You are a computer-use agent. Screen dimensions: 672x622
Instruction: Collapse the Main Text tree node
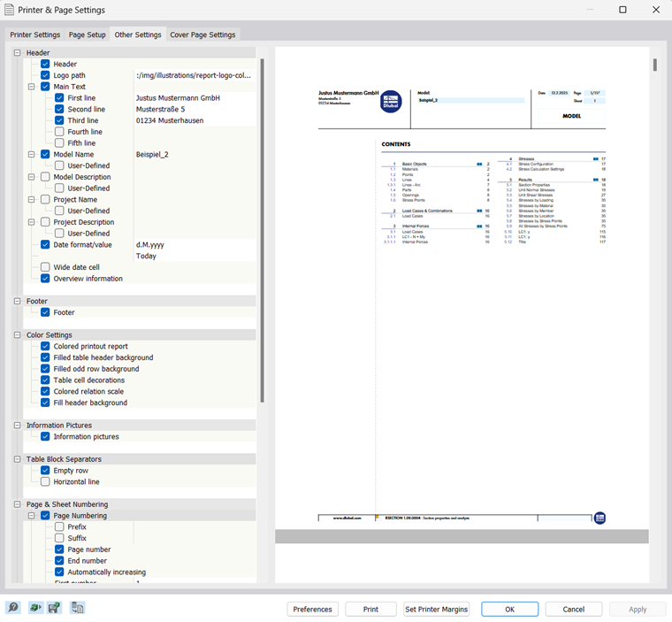pyautogui.click(x=31, y=87)
